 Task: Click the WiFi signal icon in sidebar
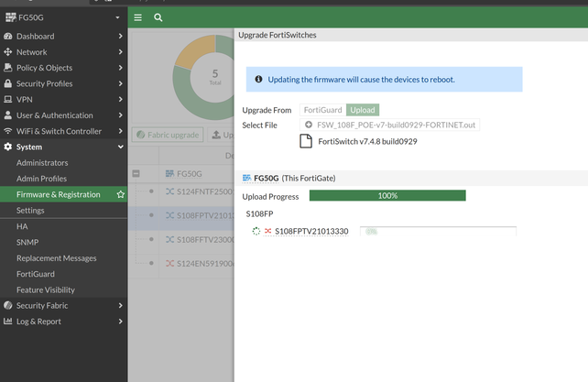pos(8,131)
